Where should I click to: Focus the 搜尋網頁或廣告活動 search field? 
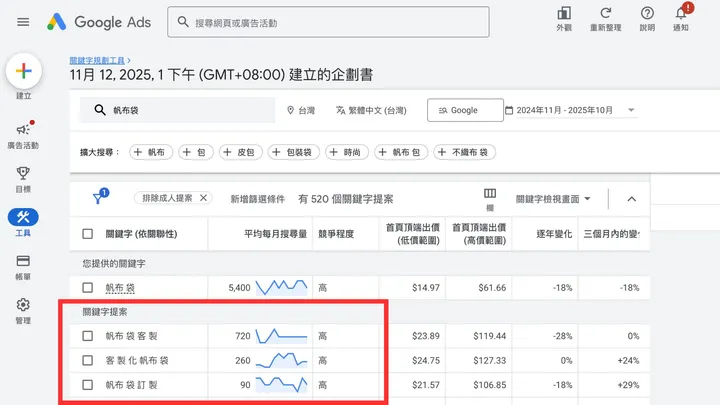click(328, 22)
